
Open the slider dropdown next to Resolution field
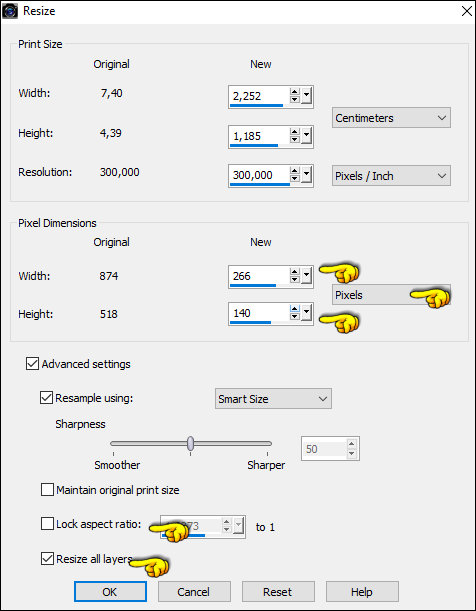307,175
